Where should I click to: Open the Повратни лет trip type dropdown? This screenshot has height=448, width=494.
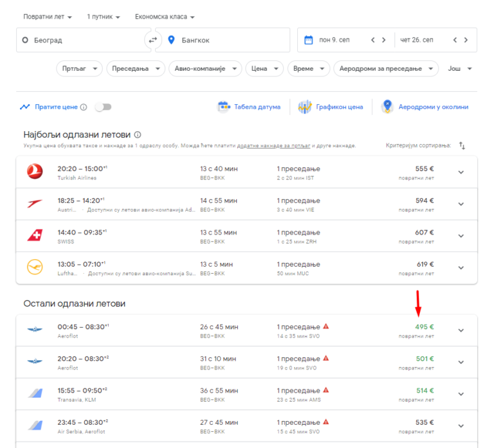click(48, 17)
